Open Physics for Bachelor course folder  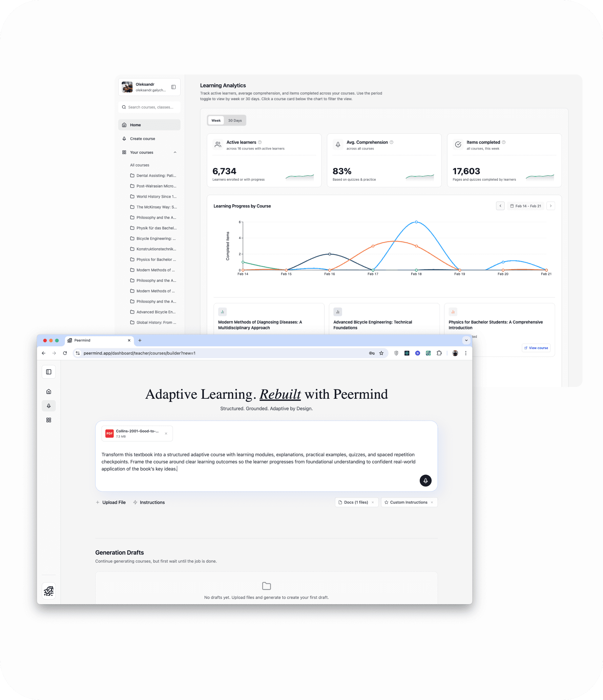coord(153,260)
